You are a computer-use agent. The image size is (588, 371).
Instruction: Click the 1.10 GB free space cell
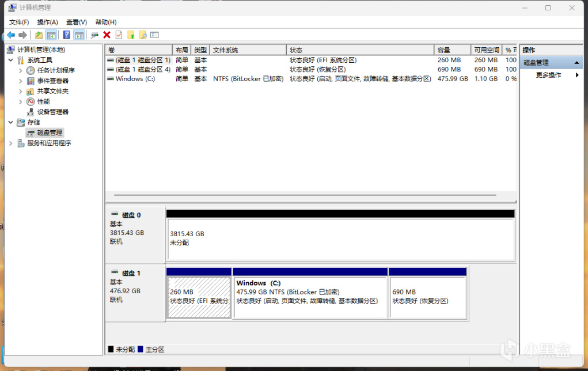click(x=486, y=79)
